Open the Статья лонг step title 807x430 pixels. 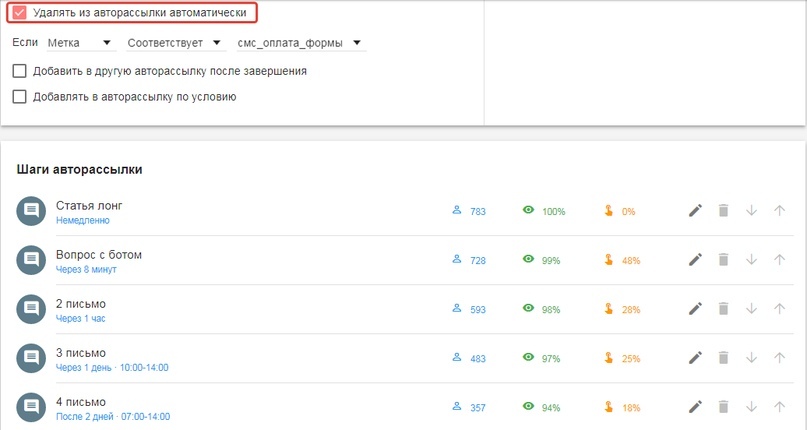point(89,205)
